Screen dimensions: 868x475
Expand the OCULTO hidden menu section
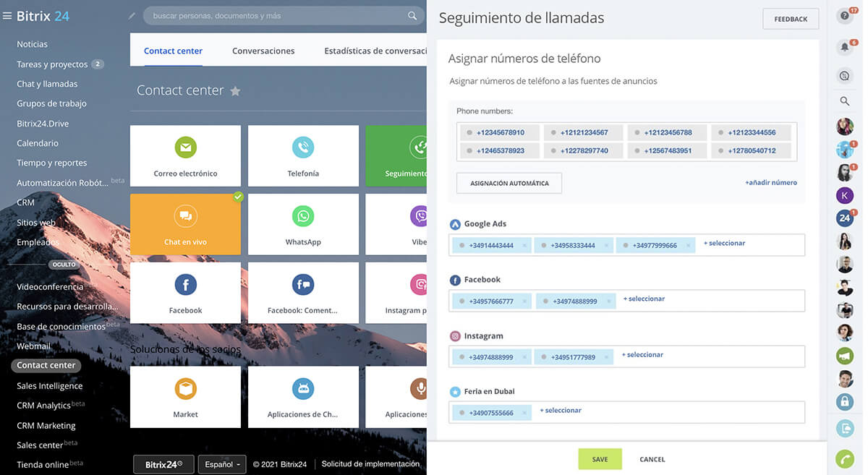[x=64, y=265]
